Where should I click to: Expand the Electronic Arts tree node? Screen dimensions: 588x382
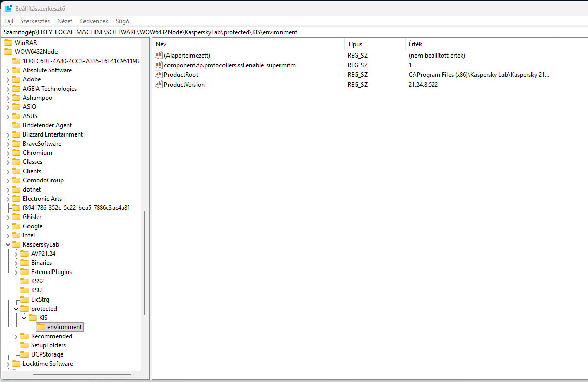pos(8,199)
